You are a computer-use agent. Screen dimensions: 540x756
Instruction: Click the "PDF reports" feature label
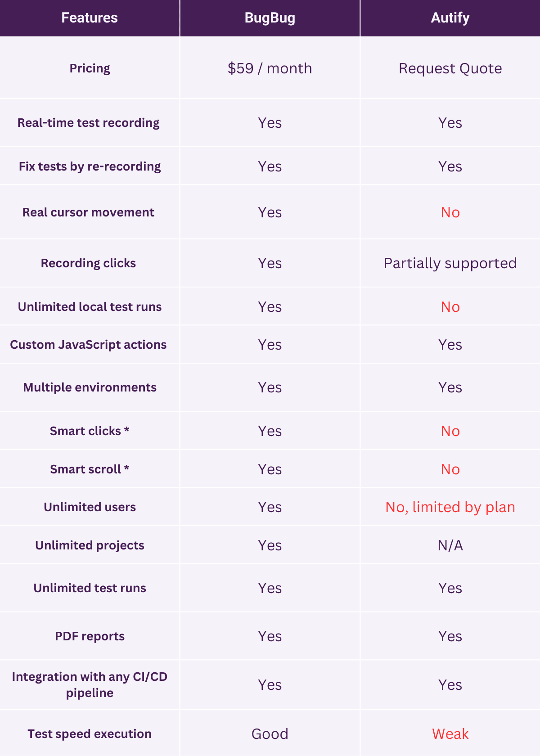click(90, 636)
